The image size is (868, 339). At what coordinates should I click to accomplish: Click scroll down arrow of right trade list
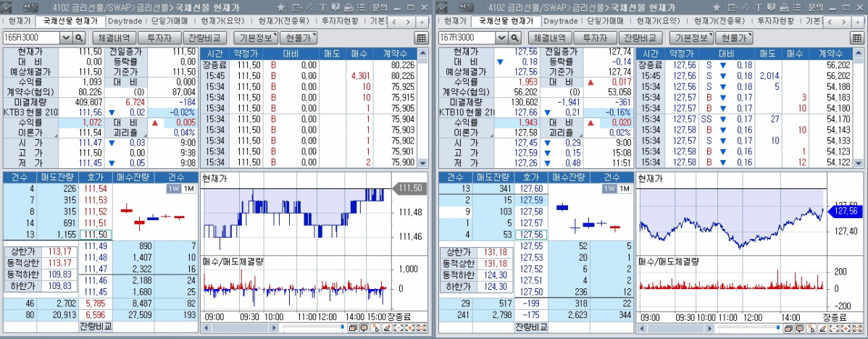point(859,163)
